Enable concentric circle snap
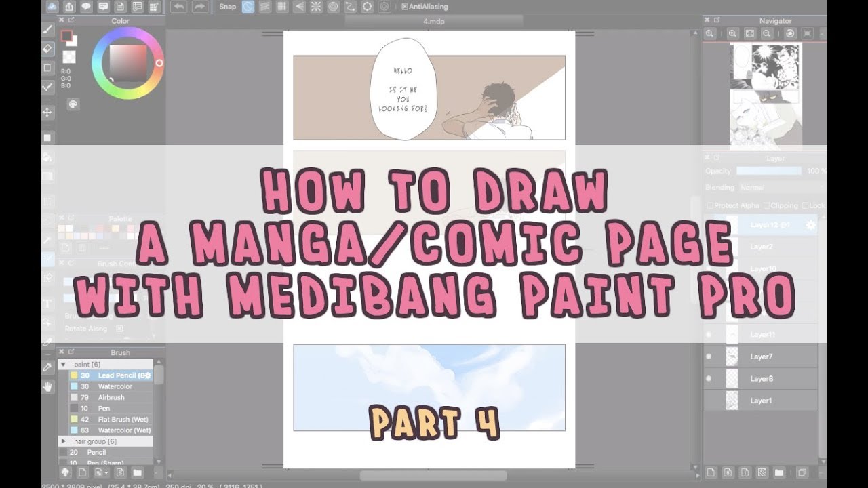 [x=333, y=7]
